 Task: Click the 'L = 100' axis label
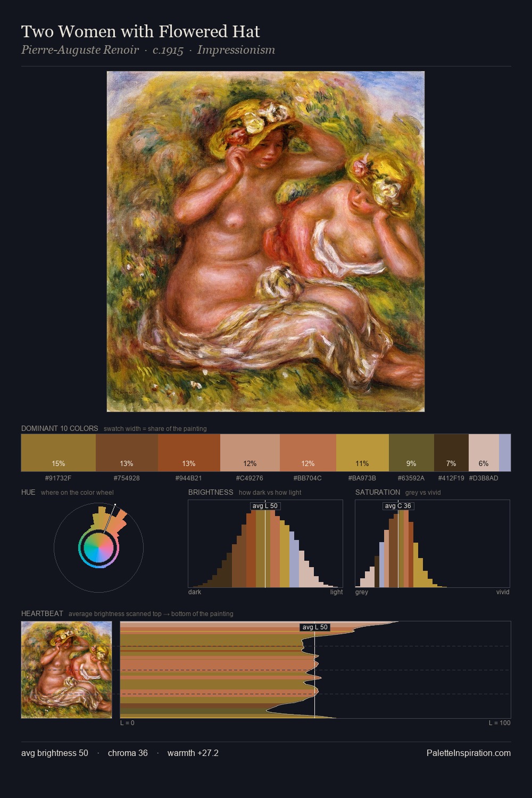(x=500, y=723)
